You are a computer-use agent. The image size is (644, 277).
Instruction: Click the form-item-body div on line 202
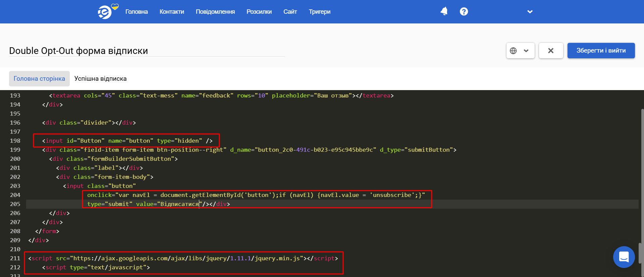point(105,177)
